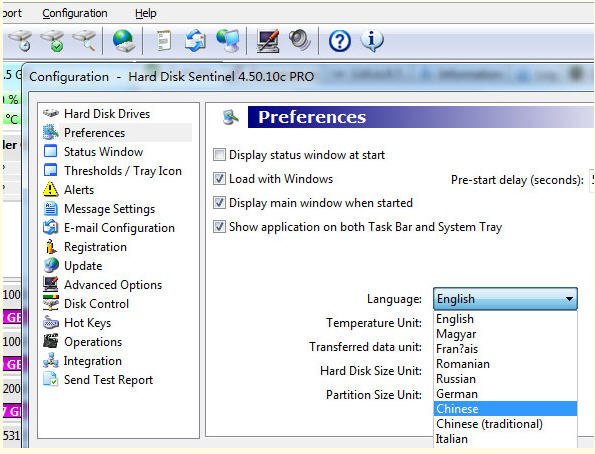The height and width of the screenshot is (454, 595).
Task: Enable Display status window at start
Action: [219, 155]
